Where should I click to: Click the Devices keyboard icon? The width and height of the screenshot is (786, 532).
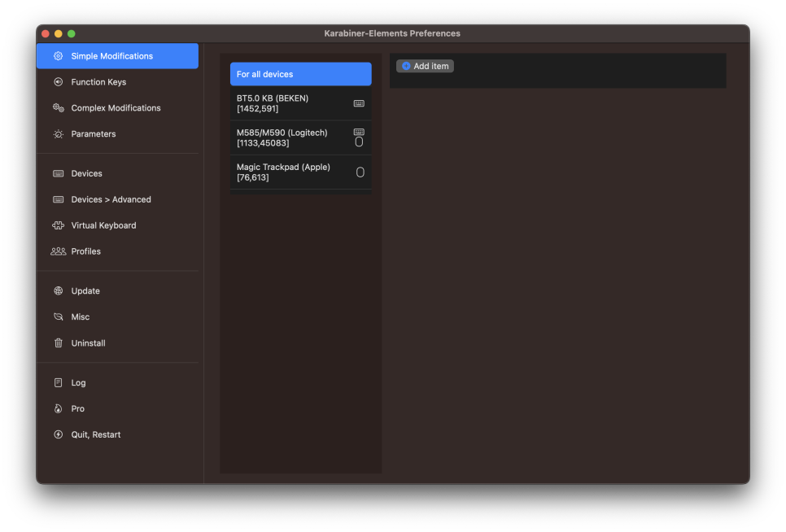pos(58,173)
